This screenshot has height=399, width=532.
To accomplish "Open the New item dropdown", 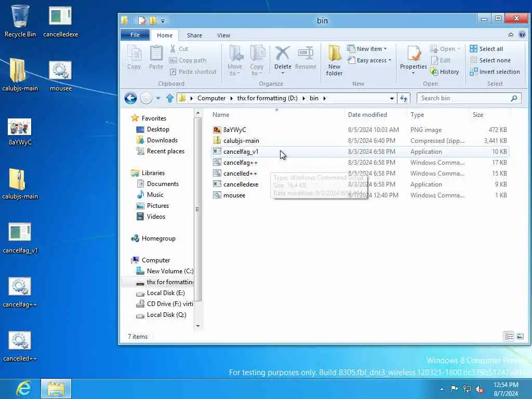I will pos(367,49).
